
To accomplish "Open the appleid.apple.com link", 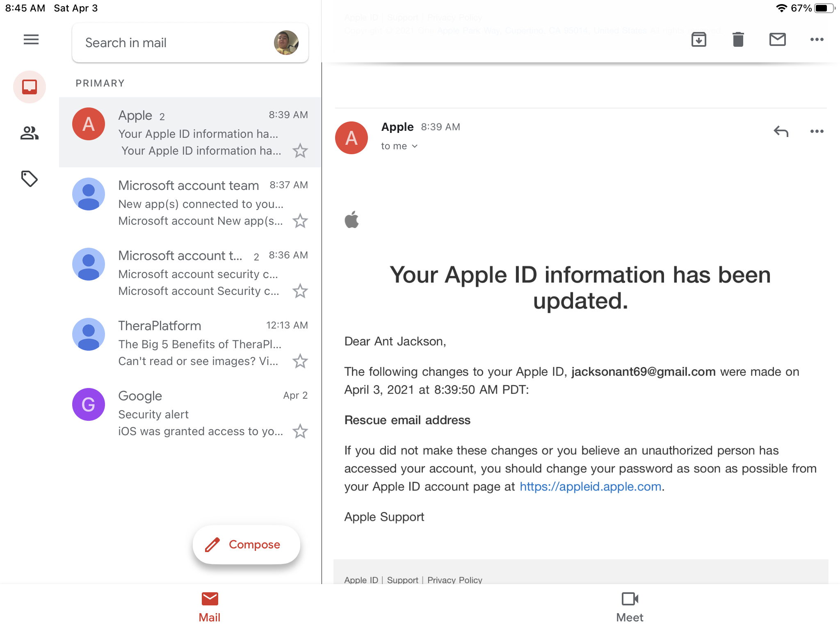I will point(590,486).
